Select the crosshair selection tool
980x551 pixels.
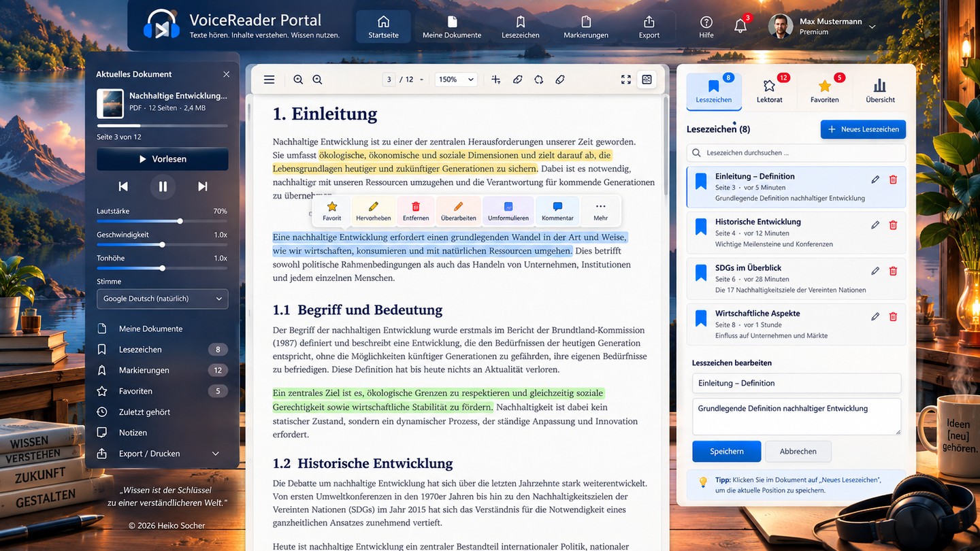pos(496,80)
